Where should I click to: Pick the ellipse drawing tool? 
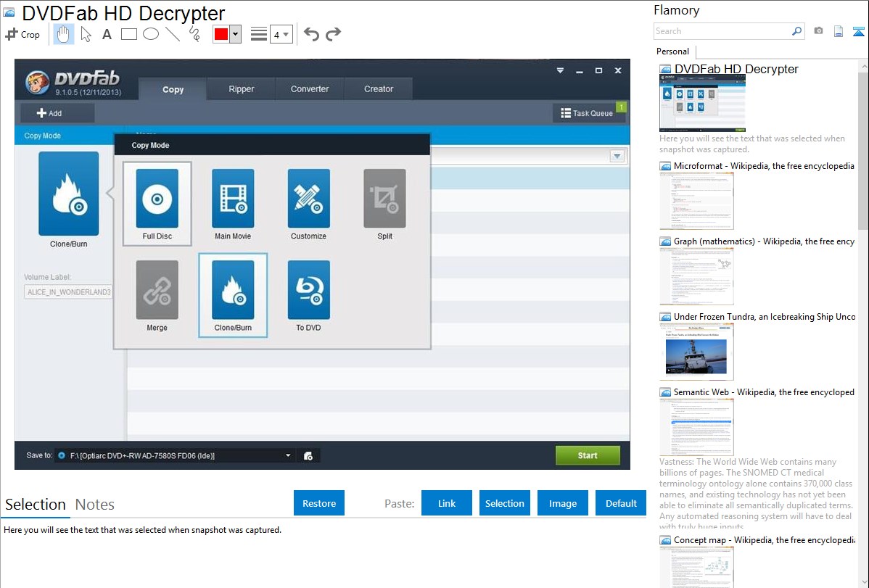(x=151, y=34)
